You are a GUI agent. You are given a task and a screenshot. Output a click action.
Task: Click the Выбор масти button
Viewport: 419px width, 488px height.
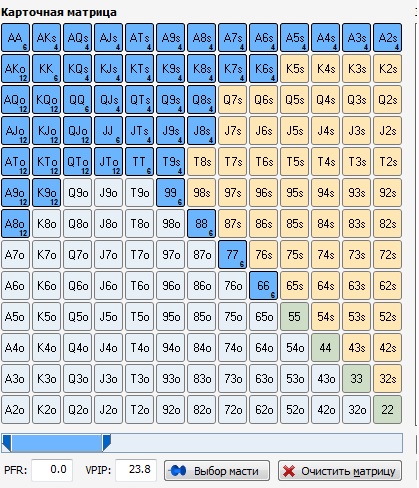click(x=217, y=471)
